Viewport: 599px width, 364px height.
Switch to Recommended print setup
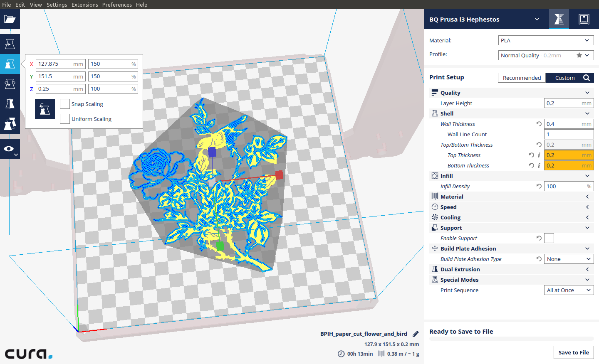pos(522,78)
